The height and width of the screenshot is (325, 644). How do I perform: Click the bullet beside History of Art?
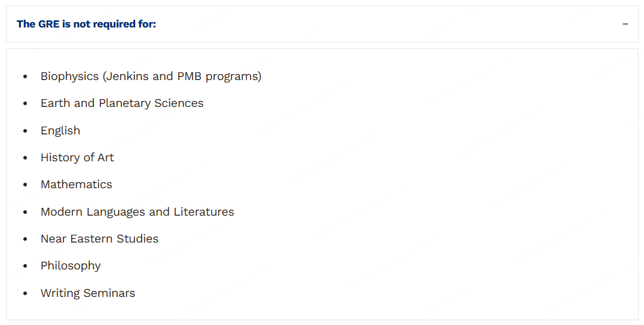[x=25, y=158]
